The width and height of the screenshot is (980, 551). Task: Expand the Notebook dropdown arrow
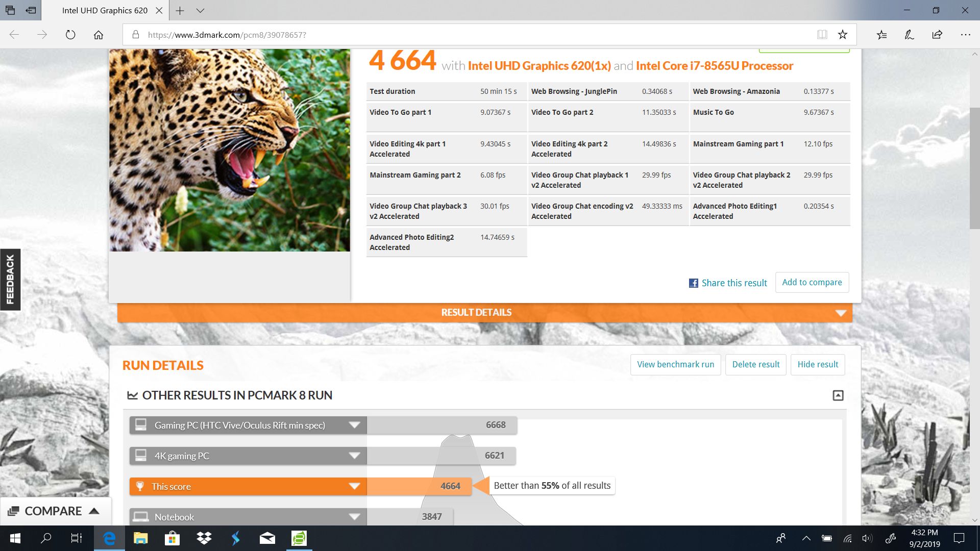(354, 517)
